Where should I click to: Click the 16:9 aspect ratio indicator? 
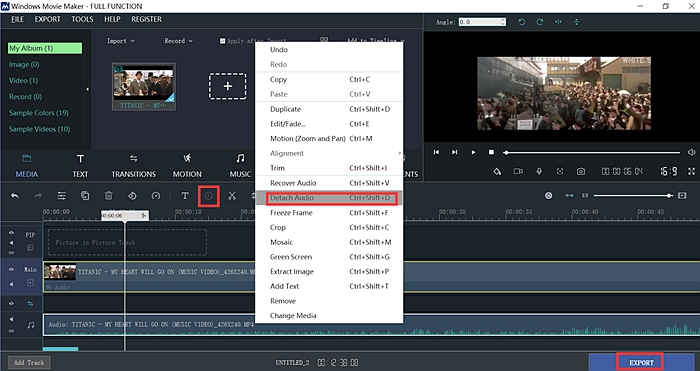[668, 171]
